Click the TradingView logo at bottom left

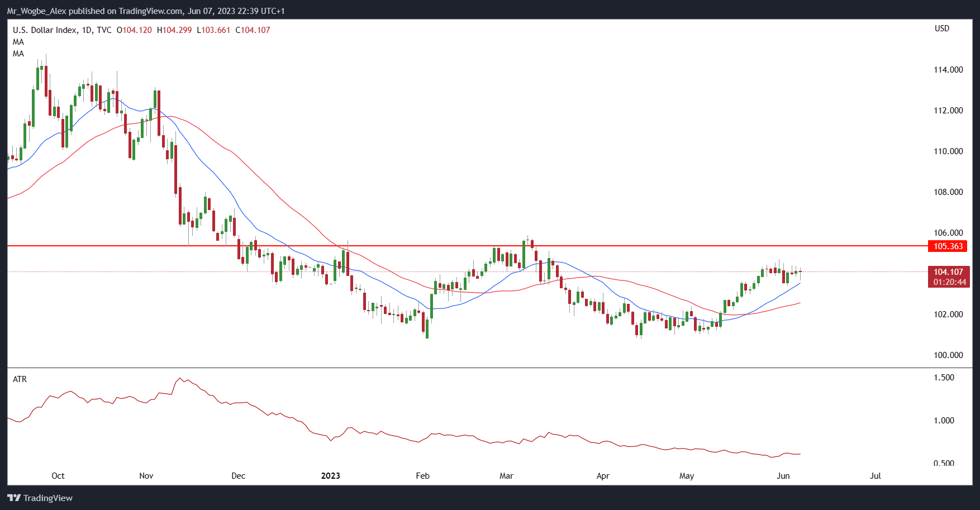[x=40, y=498]
